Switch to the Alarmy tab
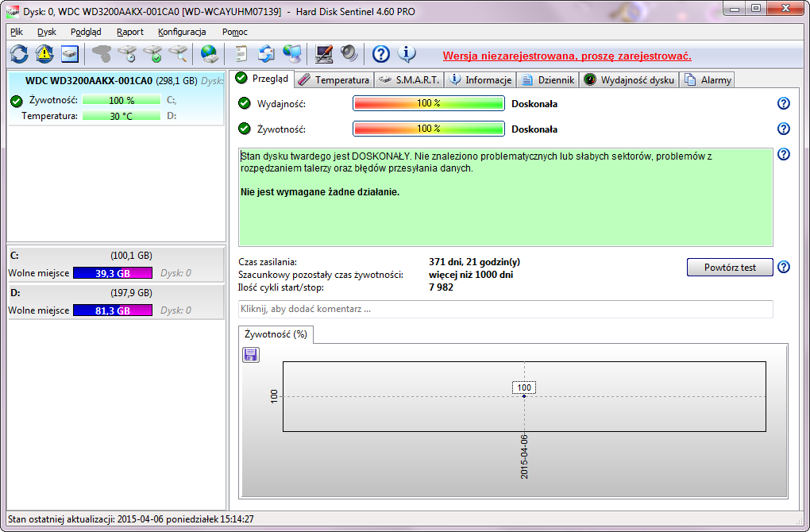 (x=708, y=80)
